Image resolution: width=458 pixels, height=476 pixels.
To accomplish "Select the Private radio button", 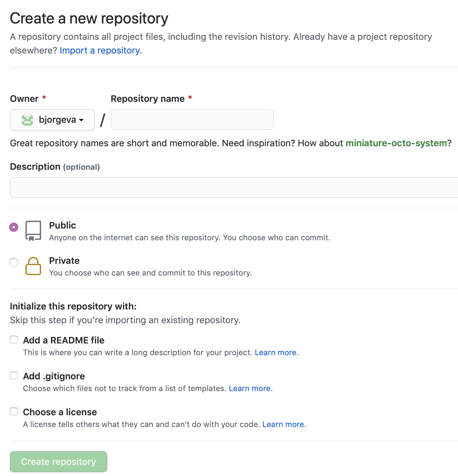I will pos(14,262).
